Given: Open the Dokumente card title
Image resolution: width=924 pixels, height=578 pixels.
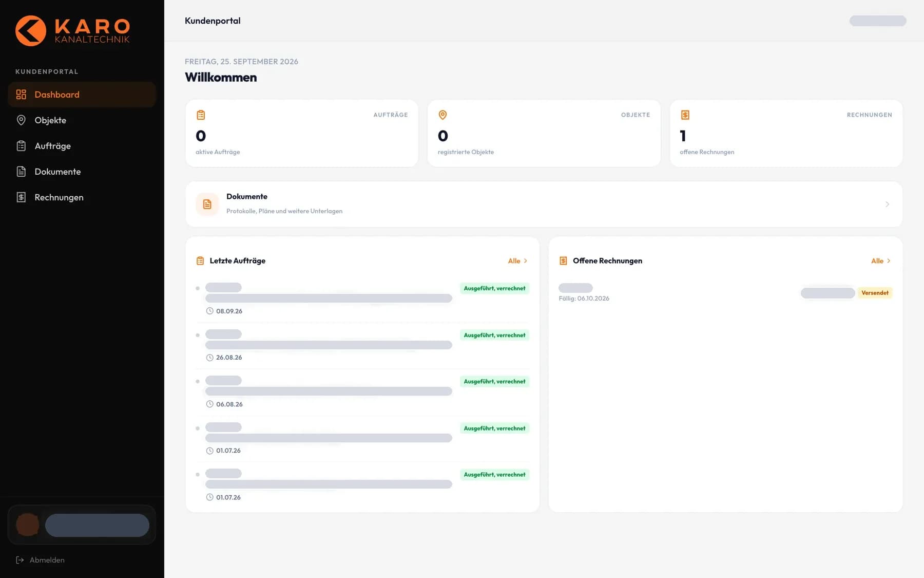Looking at the screenshot, I should 247,197.
